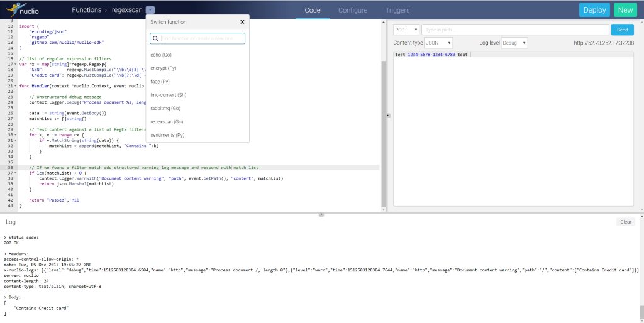Click the Log panel heading
This screenshot has width=644, height=323.
(11, 222)
